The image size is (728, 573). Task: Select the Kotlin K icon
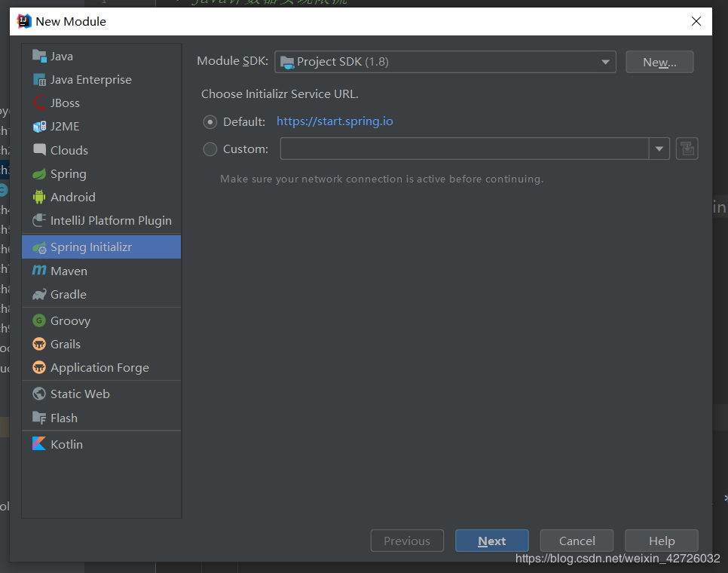pos(39,444)
